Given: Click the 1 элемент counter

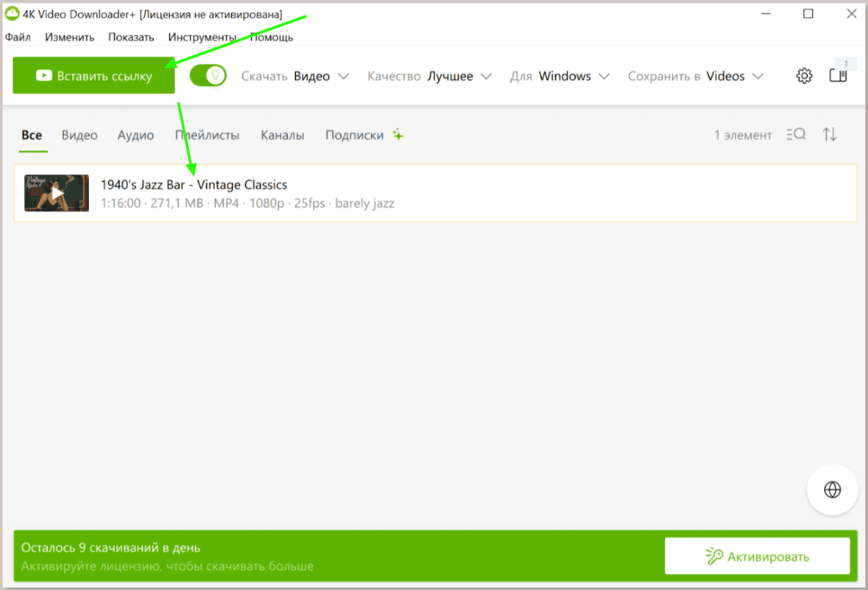Looking at the screenshot, I should coord(742,135).
